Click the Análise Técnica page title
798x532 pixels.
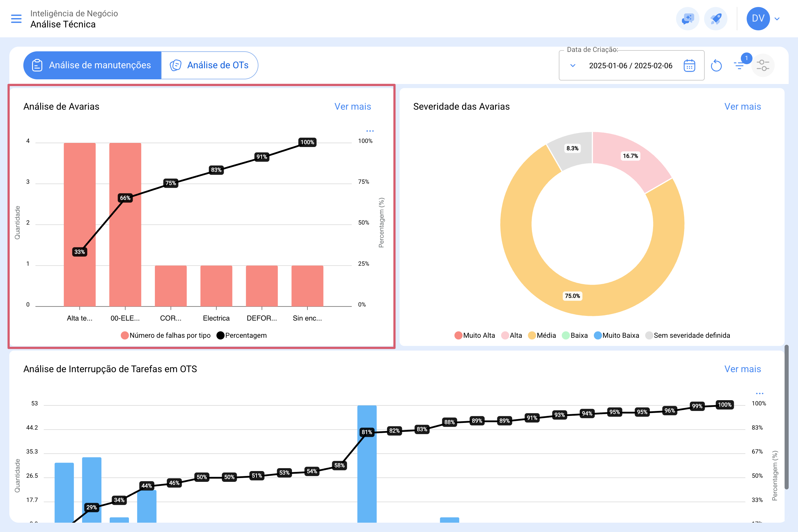[x=63, y=24]
